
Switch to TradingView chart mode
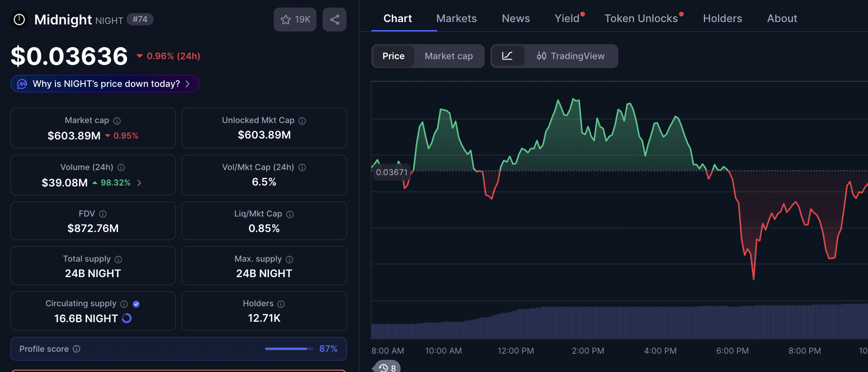point(571,56)
